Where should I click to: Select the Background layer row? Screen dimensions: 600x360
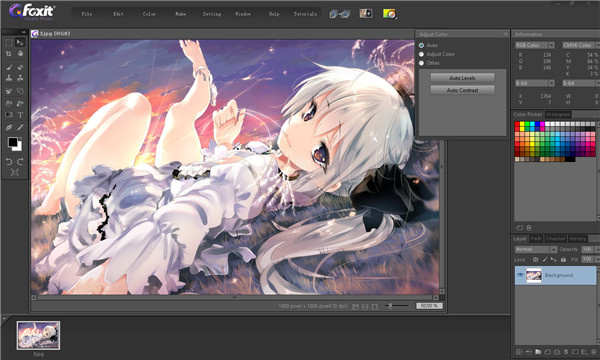click(x=555, y=275)
